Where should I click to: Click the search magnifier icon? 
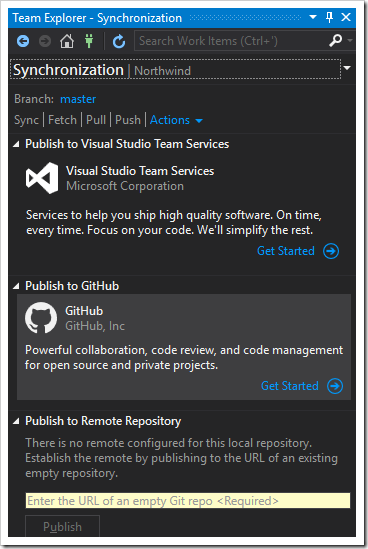pyautogui.click(x=335, y=41)
